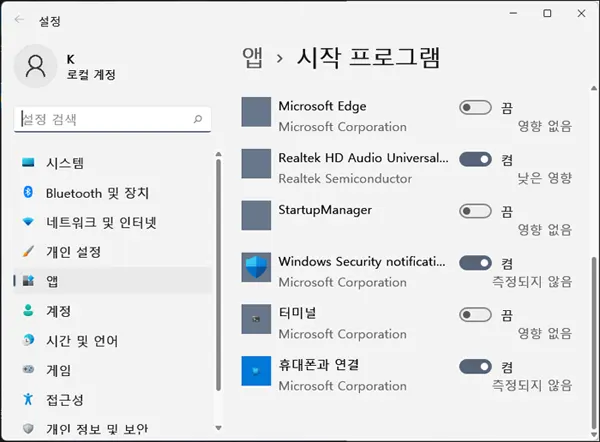Click the 계정 person icon in sidebar
Viewport: 600px width, 442px height.
click(x=28, y=310)
